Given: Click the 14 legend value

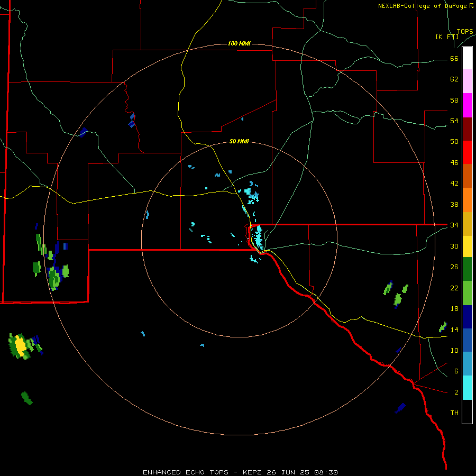Looking at the screenshot, I should (x=454, y=329).
